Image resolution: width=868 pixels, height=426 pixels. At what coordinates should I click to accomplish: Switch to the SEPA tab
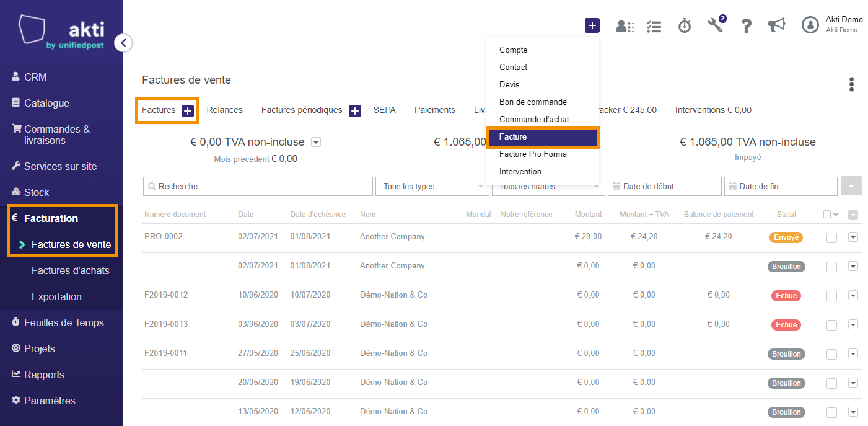(x=384, y=110)
